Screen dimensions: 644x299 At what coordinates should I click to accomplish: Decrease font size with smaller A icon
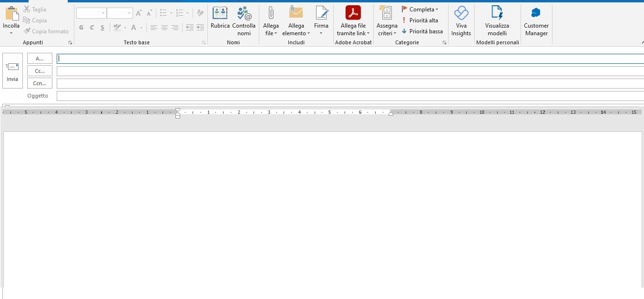[x=150, y=13]
